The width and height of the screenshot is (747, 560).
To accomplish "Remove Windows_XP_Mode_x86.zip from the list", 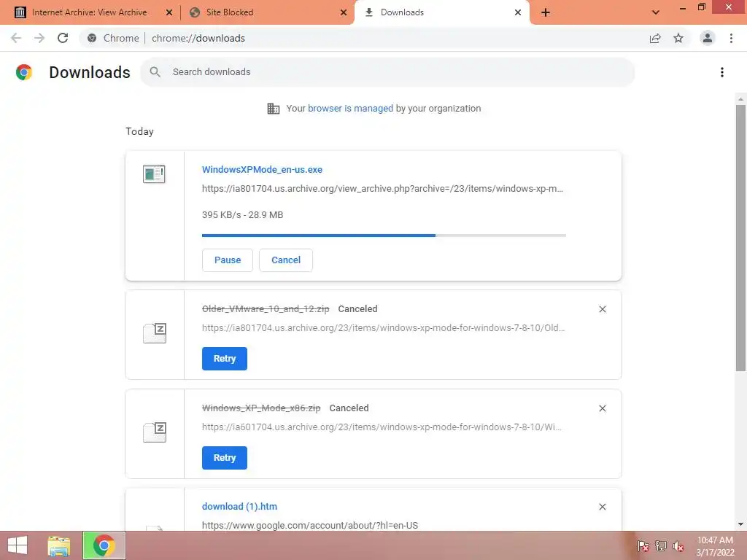I will pos(602,408).
